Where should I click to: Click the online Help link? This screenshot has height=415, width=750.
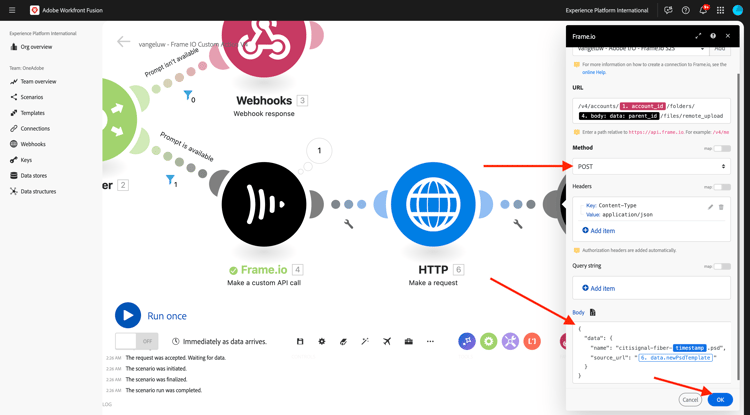(594, 72)
